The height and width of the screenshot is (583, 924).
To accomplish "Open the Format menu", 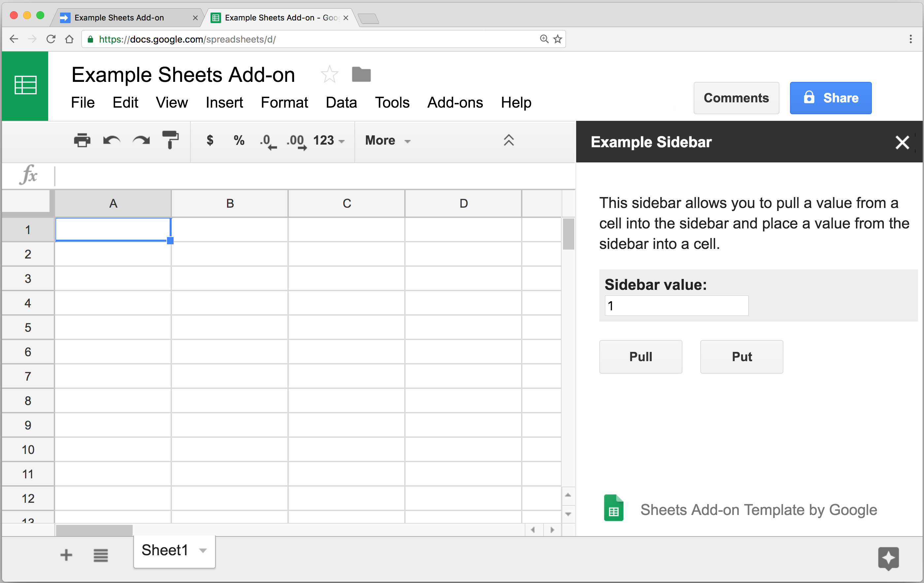I will click(284, 103).
